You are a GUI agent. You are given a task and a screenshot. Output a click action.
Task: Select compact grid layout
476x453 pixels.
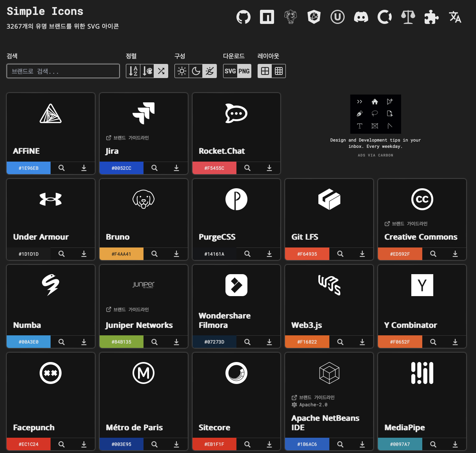coord(279,71)
